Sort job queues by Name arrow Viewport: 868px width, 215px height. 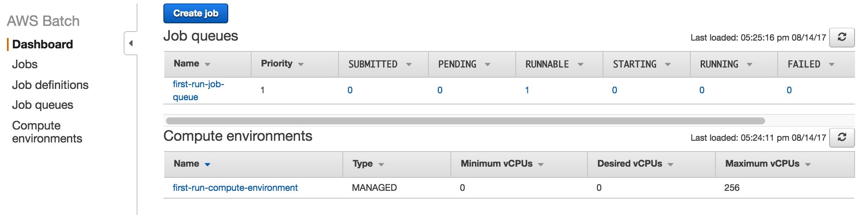pos(207,64)
